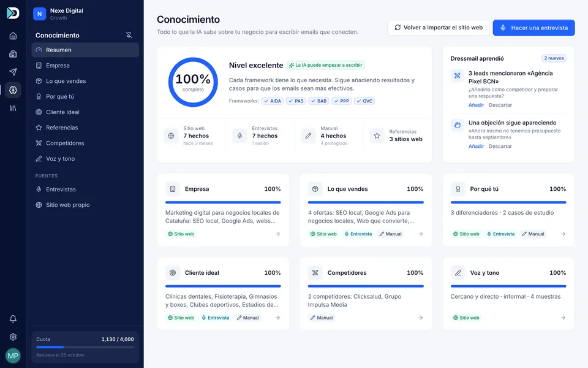Click the Entrevista tag on Cliente ideal card
Image resolution: width=588 pixels, height=368 pixels.
215,318
